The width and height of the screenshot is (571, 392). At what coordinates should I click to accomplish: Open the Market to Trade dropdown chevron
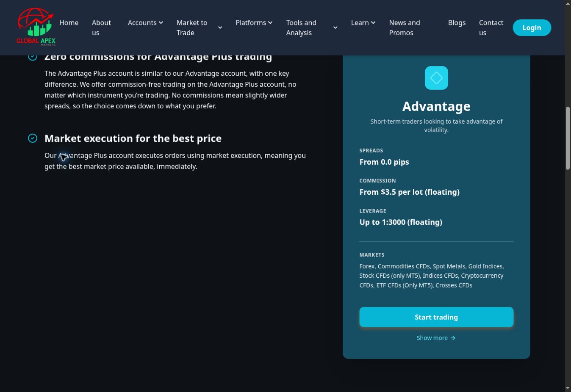click(x=220, y=28)
